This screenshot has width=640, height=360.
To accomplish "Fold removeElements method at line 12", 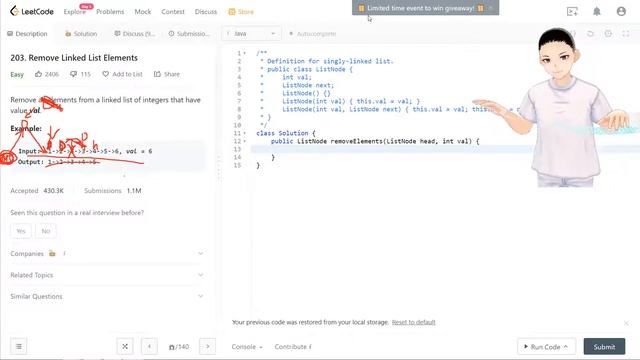I will (x=244, y=142).
